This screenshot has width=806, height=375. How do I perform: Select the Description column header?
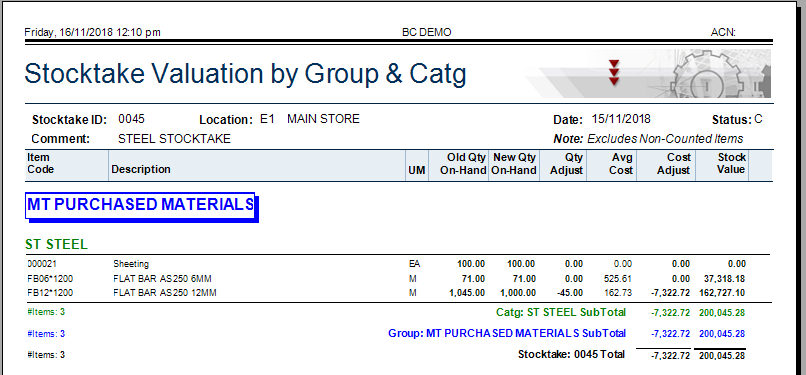click(141, 169)
